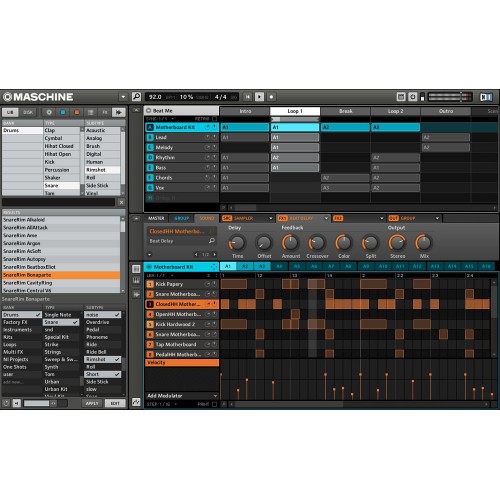Open the sampling view icon in the pattern editor sidebar
The height and width of the screenshot is (500, 500).
(x=136, y=294)
